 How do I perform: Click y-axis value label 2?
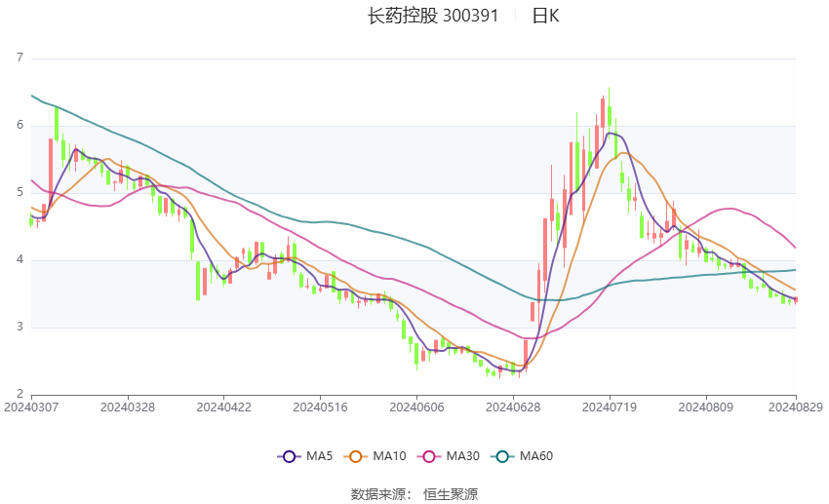(x=20, y=394)
